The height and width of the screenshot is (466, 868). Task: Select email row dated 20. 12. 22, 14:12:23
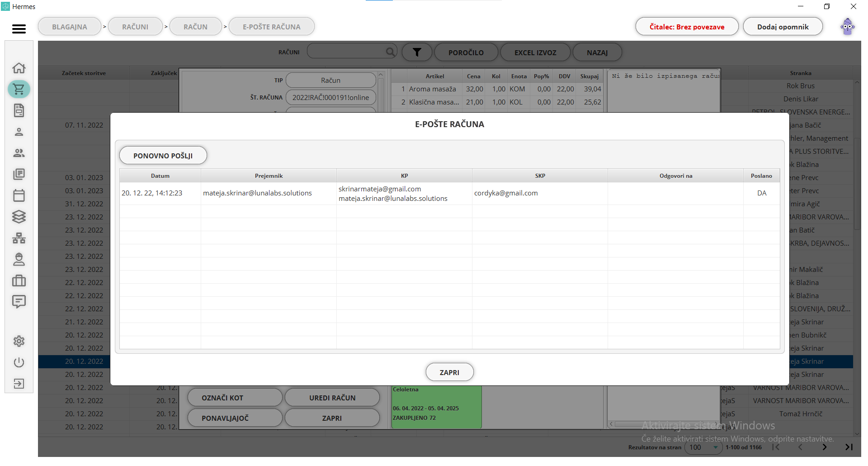[x=449, y=193]
